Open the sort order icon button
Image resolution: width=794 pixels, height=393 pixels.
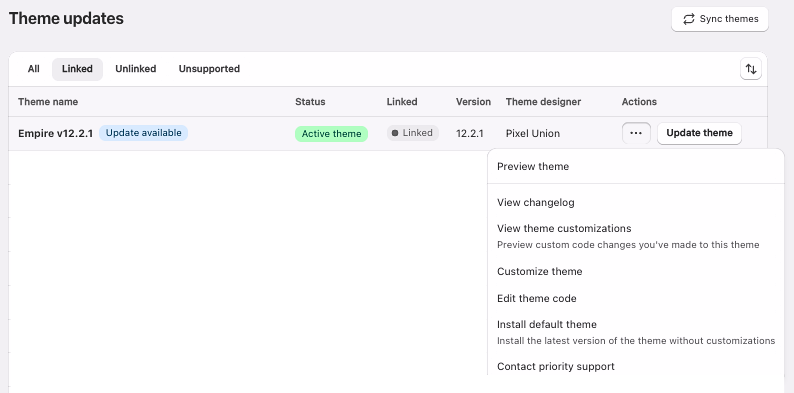pyautogui.click(x=750, y=69)
